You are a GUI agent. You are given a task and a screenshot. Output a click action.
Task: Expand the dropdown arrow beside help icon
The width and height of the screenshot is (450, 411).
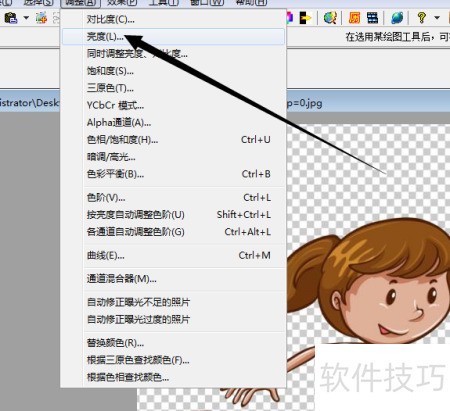click(x=437, y=18)
